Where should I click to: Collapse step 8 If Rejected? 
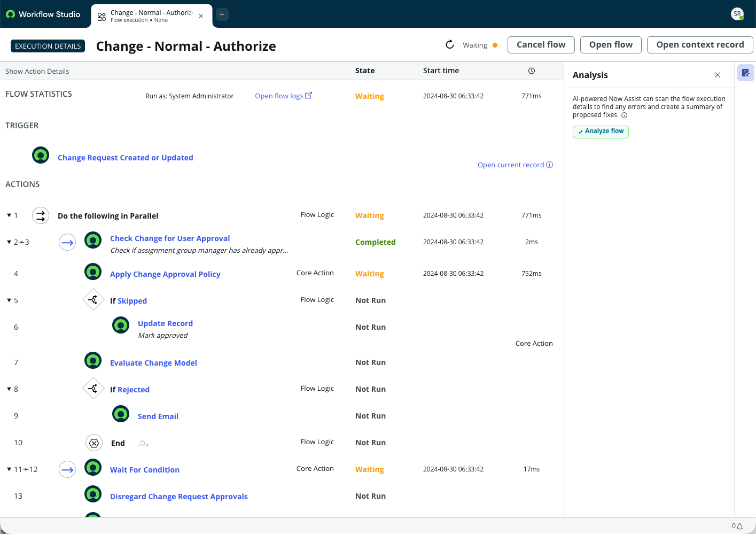click(x=9, y=389)
